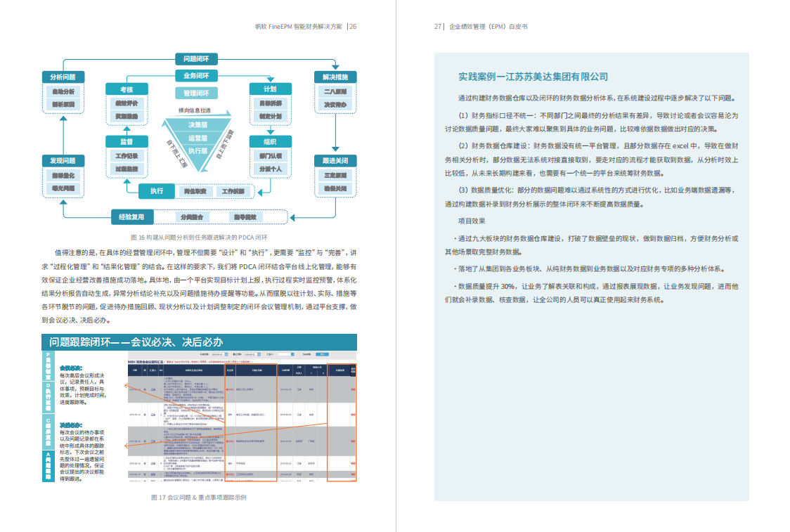This screenshot has width=790, height=532.
Task: Click the header '帆软 FineEPM 智能财务解决方案'
Action: [x=298, y=27]
